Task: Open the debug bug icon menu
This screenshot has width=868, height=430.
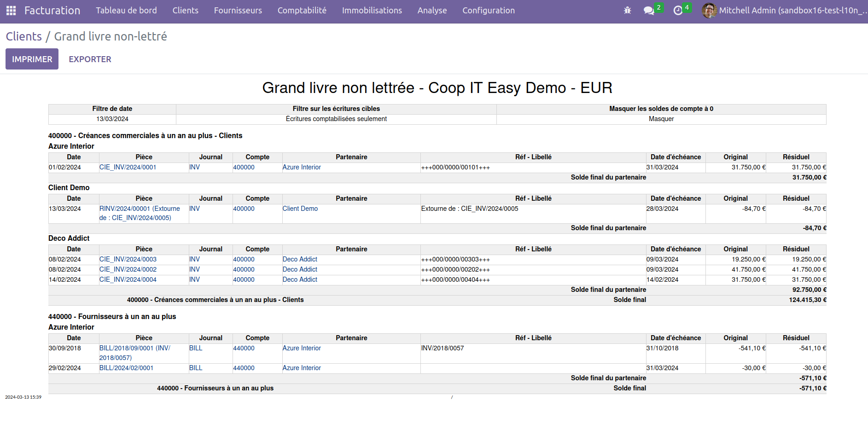Action: [627, 10]
